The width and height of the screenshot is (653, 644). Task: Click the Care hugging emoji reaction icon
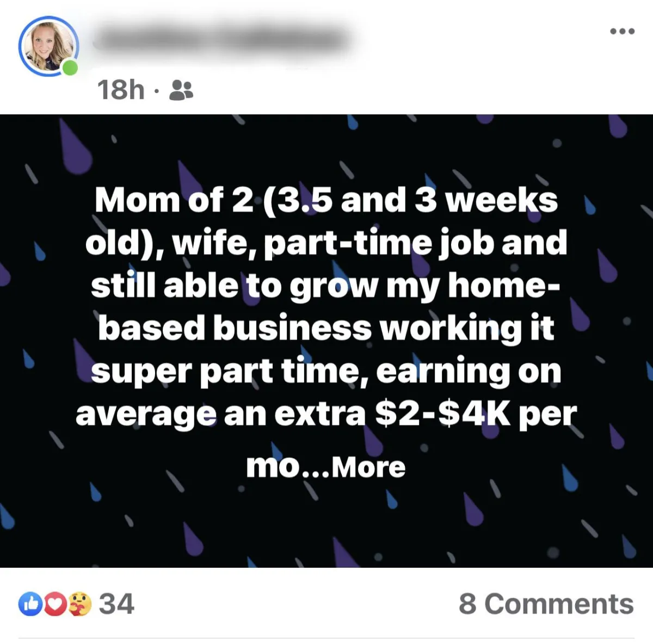(x=79, y=604)
